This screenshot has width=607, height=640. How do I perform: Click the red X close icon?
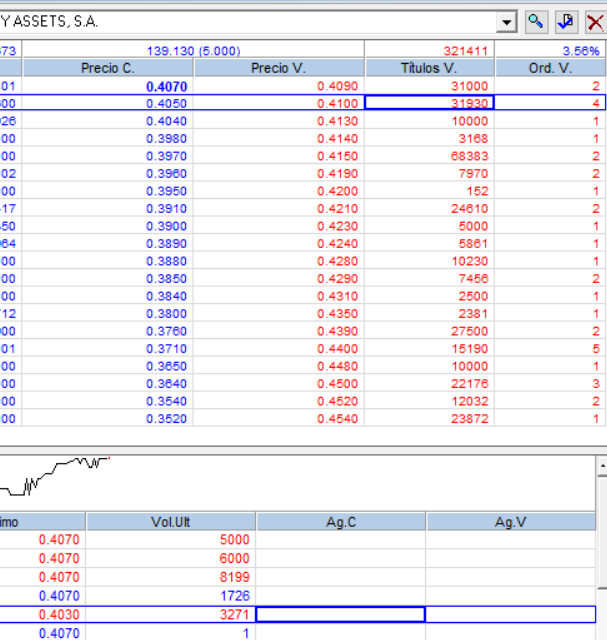(596, 22)
